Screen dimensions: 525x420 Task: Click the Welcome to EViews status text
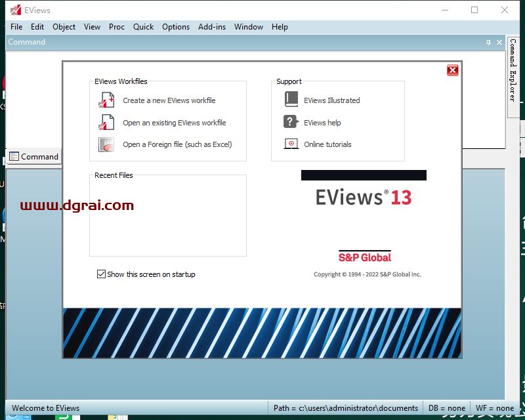[45, 408]
